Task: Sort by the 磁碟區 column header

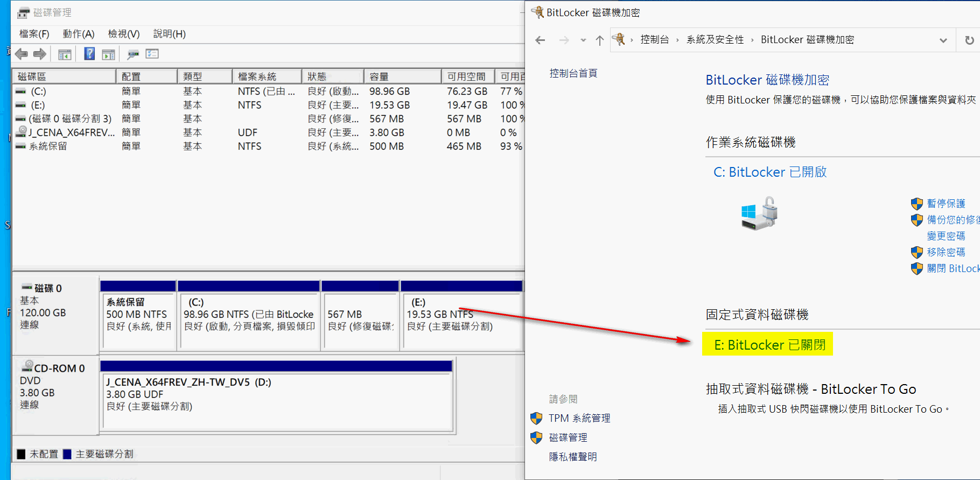Action: pyautogui.click(x=64, y=76)
